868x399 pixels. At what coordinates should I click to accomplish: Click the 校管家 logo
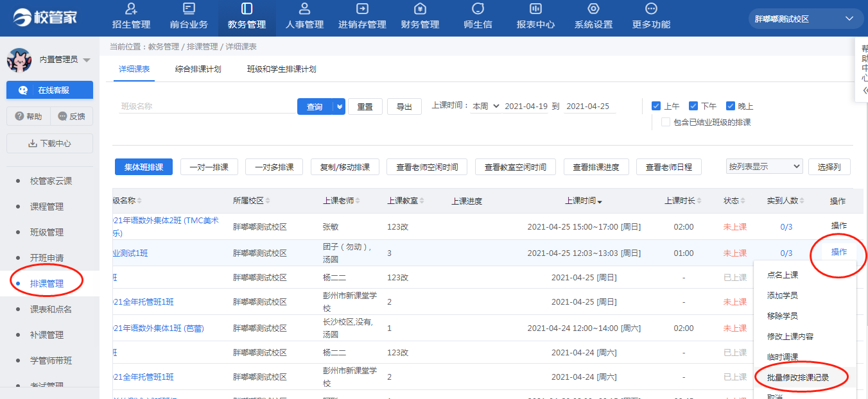click(45, 17)
